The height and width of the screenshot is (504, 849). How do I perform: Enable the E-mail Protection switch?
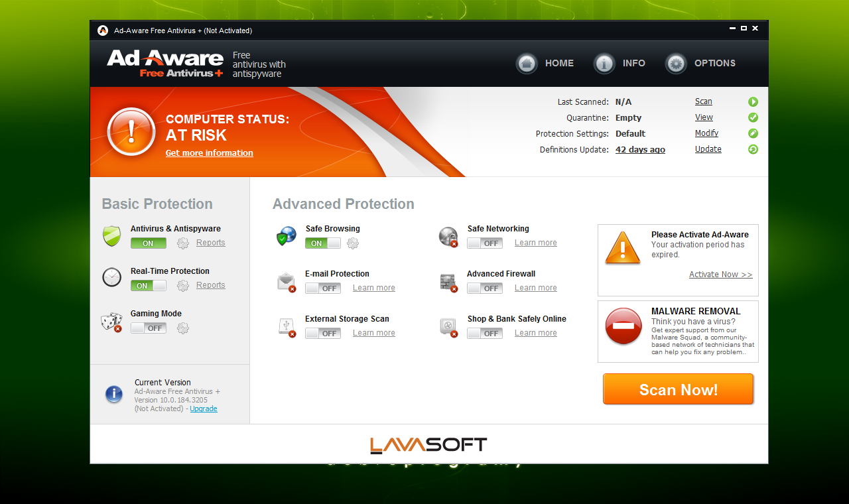tap(323, 288)
